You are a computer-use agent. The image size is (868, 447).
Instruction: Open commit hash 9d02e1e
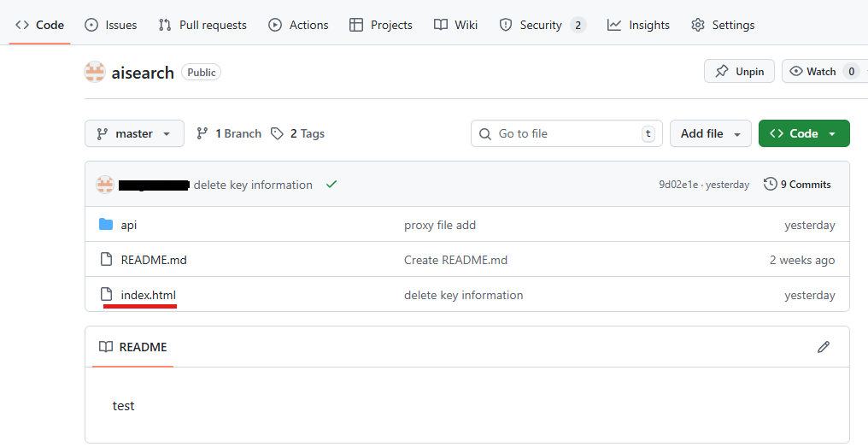pyautogui.click(x=678, y=185)
